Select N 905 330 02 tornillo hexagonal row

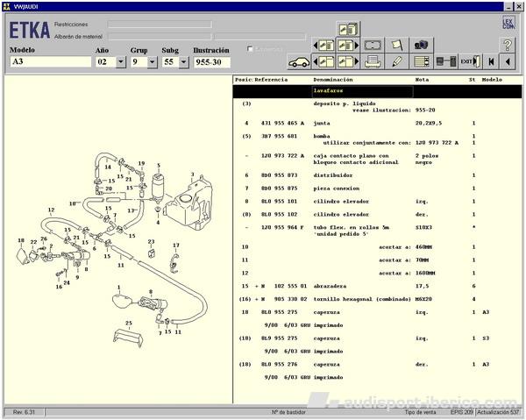tap(377, 299)
